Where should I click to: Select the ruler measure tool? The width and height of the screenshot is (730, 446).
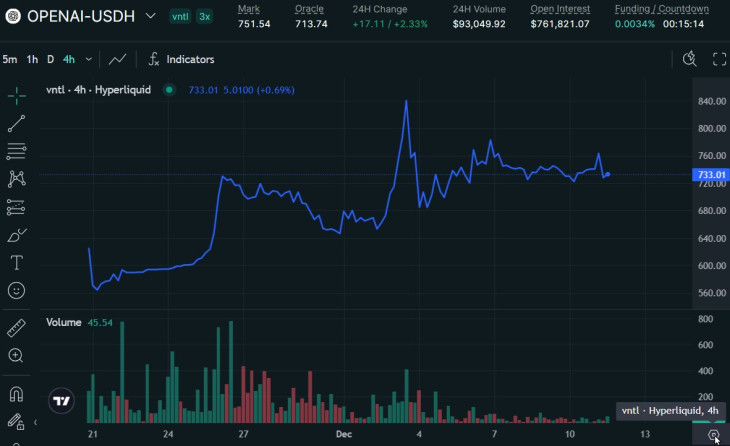point(17,328)
